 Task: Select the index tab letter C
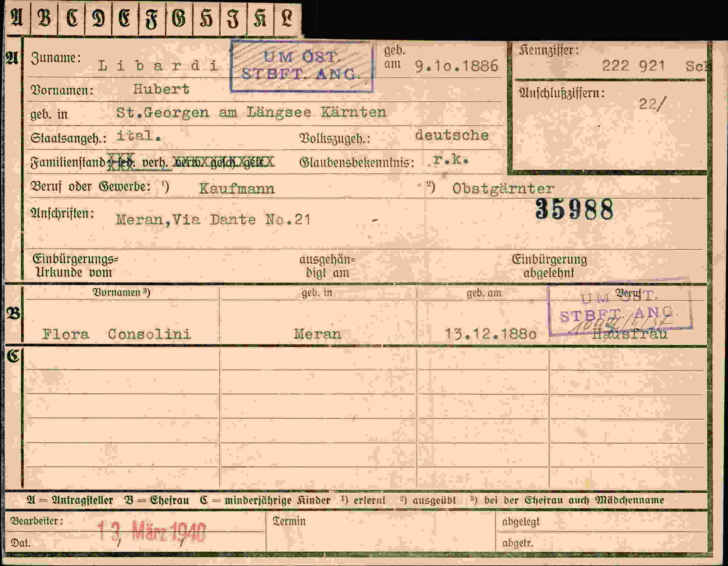[71, 18]
